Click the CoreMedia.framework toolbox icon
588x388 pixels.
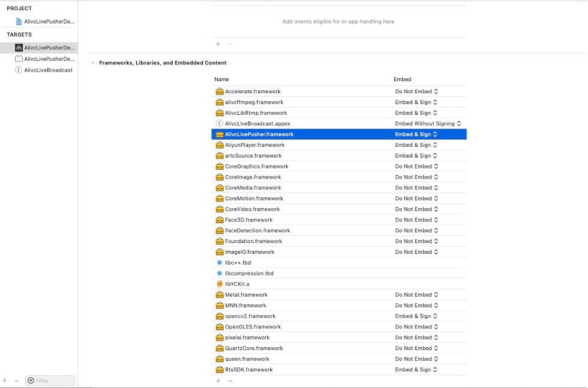click(220, 188)
